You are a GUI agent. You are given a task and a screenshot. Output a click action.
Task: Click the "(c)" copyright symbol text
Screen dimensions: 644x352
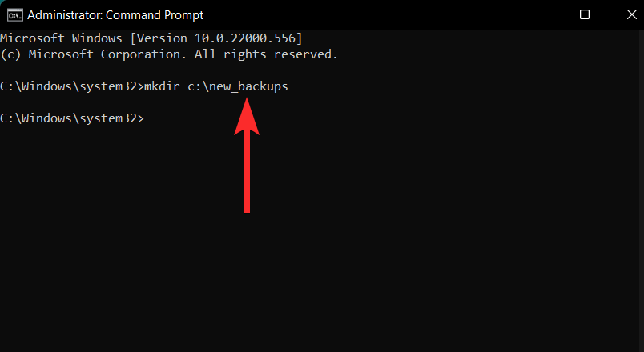(x=10, y=54)
